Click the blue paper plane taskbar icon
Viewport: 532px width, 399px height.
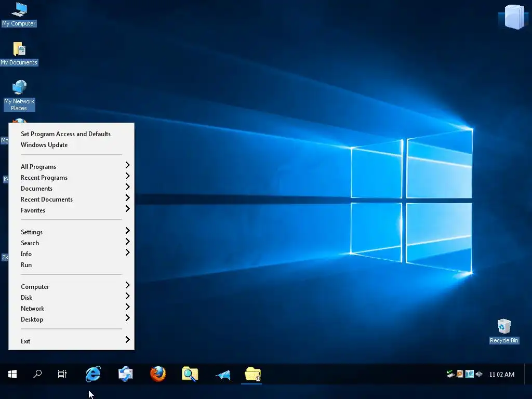pyautogui.click(x=222, y=375)
